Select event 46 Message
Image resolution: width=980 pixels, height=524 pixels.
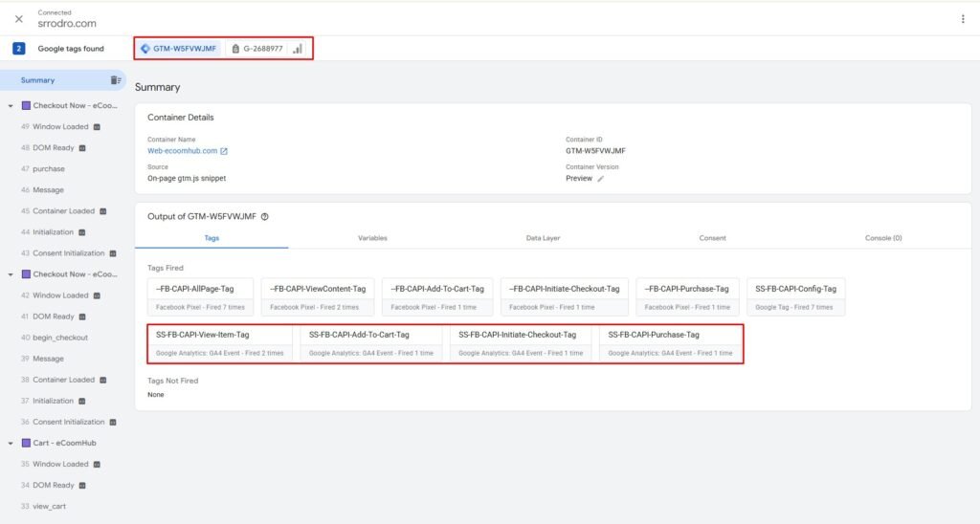(x=42, y=190)
